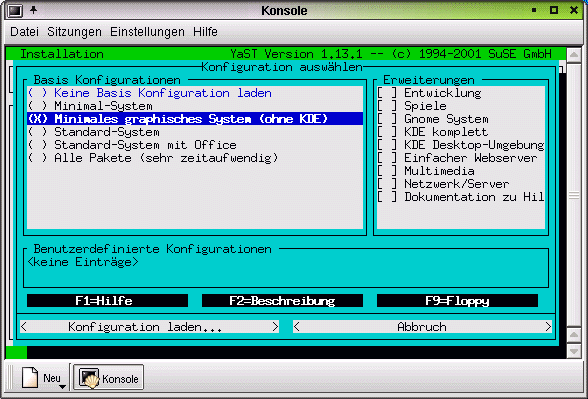588x399 pixels.
Task: Click the scrollbar up arrow above the bottom arrow
Action: pos(574,335)
